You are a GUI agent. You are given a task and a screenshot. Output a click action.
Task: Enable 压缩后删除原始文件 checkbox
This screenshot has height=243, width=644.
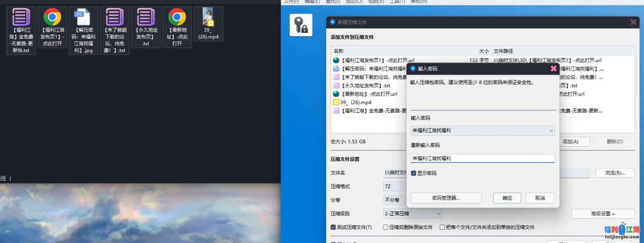pyautogui.click(x=386, y=227)
